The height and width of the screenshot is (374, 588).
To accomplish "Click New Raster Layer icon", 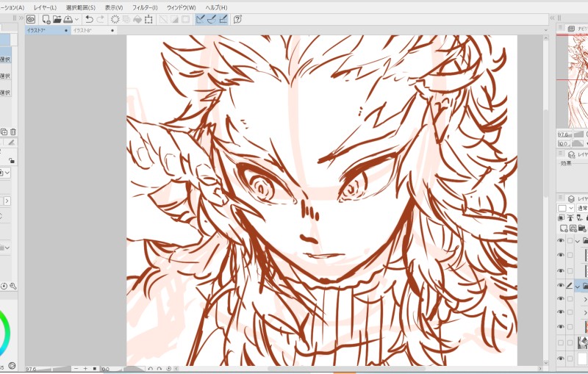I will tap(564, 228).
